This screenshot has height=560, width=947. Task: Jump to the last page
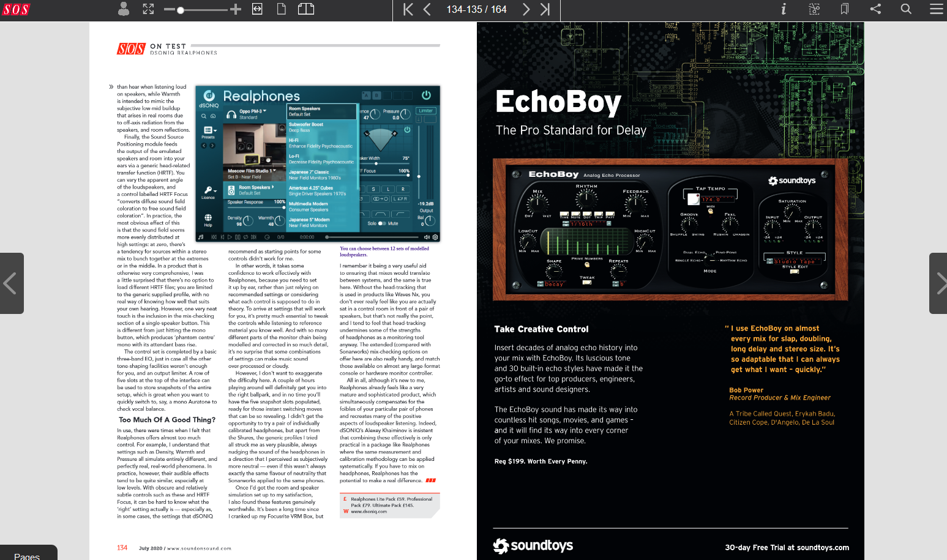pos(545,9)
